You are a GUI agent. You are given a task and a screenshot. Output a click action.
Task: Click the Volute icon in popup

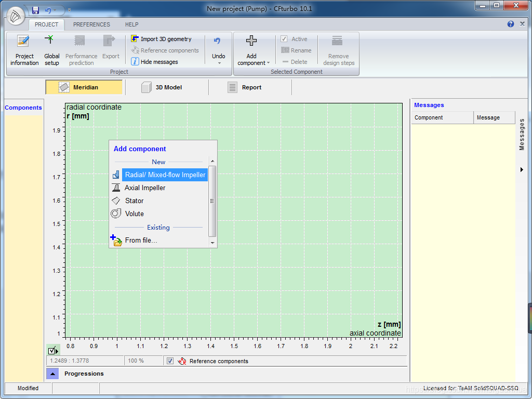(116, 214)
